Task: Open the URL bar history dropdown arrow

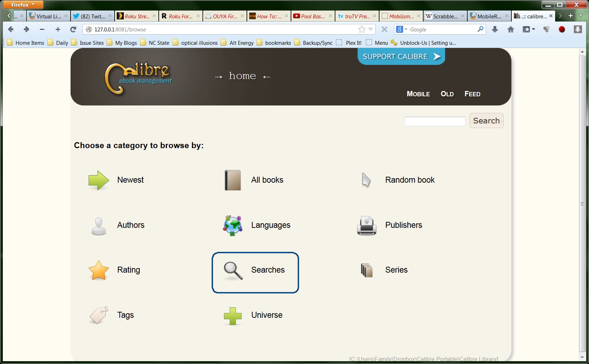Action: tap(370, 29)
